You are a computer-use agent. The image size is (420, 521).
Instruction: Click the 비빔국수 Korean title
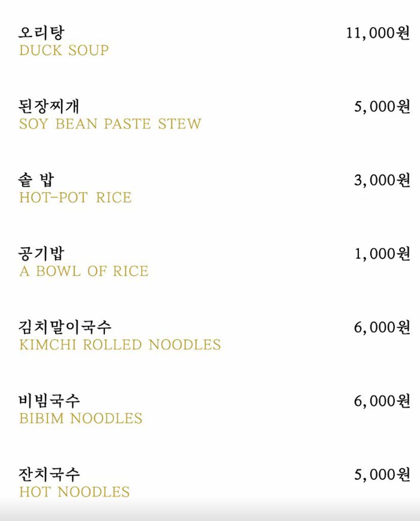pos(49,401)
